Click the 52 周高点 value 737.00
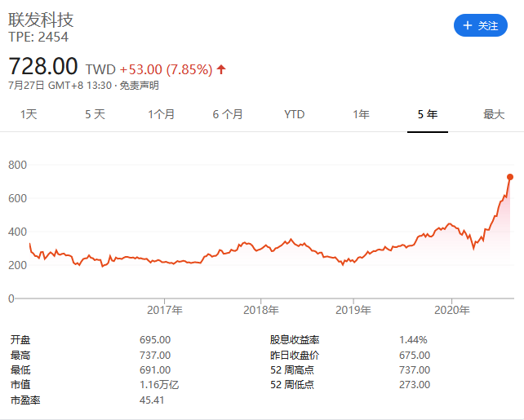 pos(415,369)
